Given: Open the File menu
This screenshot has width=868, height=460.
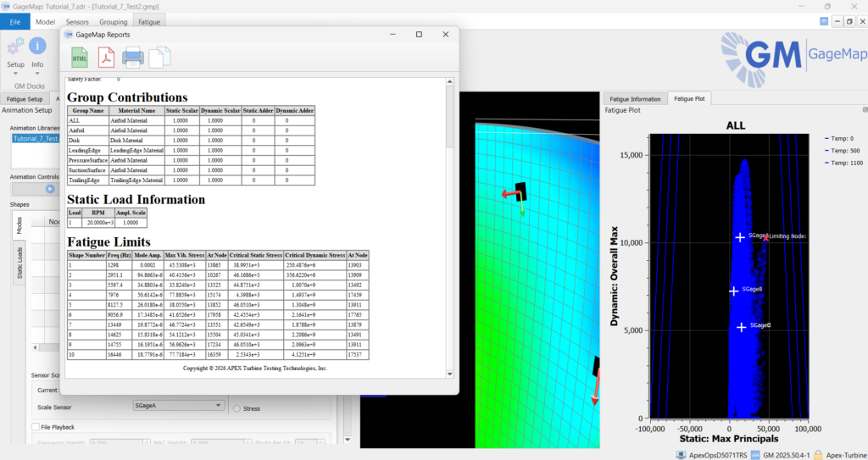Looking at the screenshot, I should click(x=15, y=21).
